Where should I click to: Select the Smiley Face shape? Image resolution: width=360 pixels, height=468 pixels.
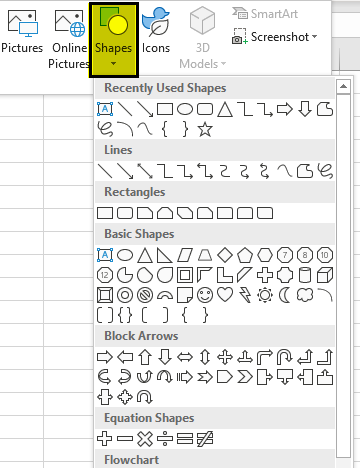coord(205,295)
